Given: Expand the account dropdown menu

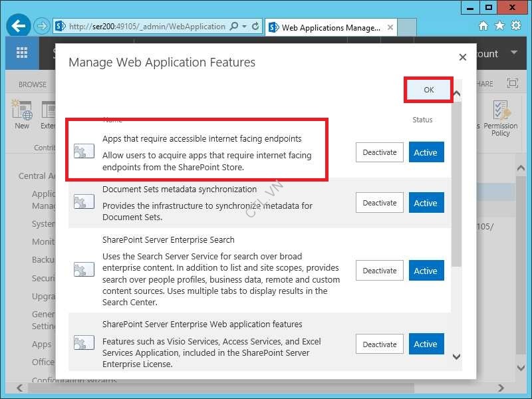Looking at the screenshot, I should (514, 52).
